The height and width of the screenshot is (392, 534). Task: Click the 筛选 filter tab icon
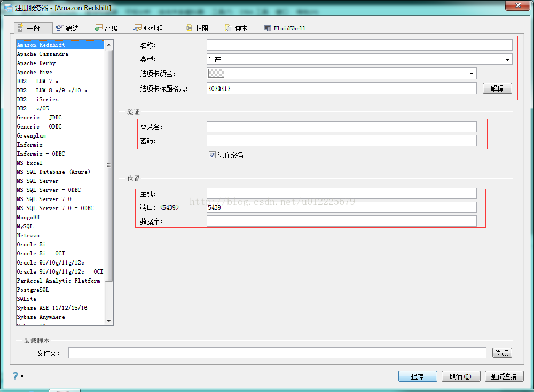click(60, 28)
